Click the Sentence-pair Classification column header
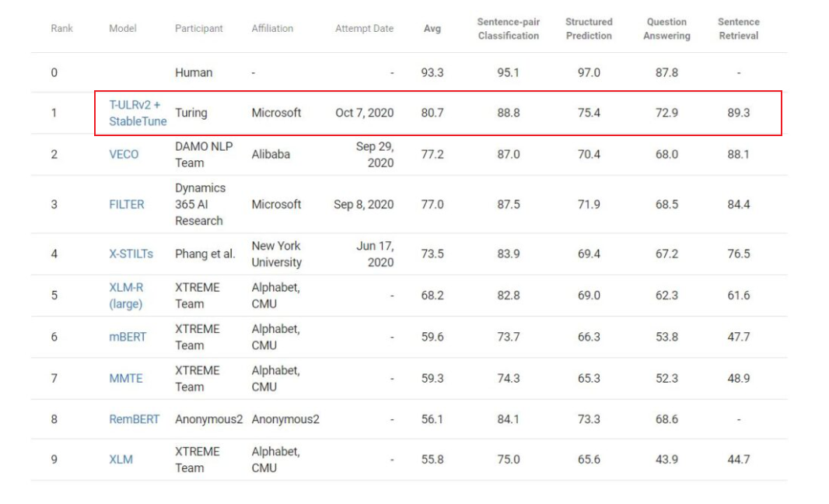The width and height of the screenshot is (829, 504). (508, 29)
